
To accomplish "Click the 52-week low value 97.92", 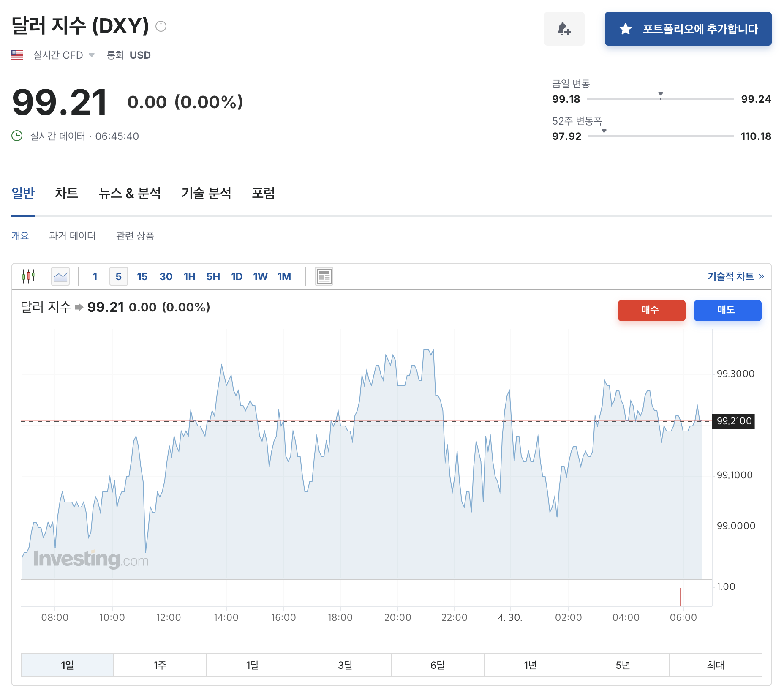I will point(566,136).
